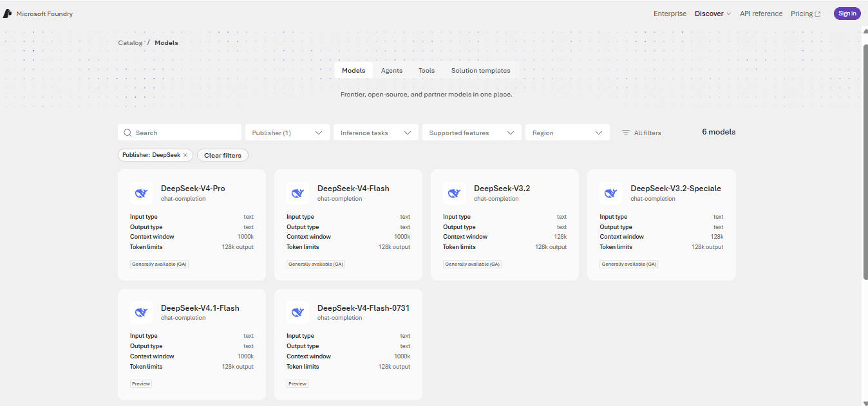Switch to the Solution templates tab
The image size is (868, 406).
[x=480, y=71]
